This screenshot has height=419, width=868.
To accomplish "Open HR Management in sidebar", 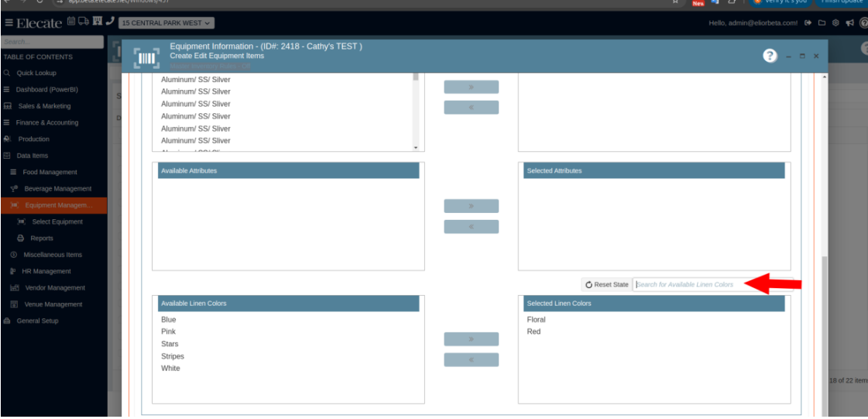I will click(x=46, y=272).
